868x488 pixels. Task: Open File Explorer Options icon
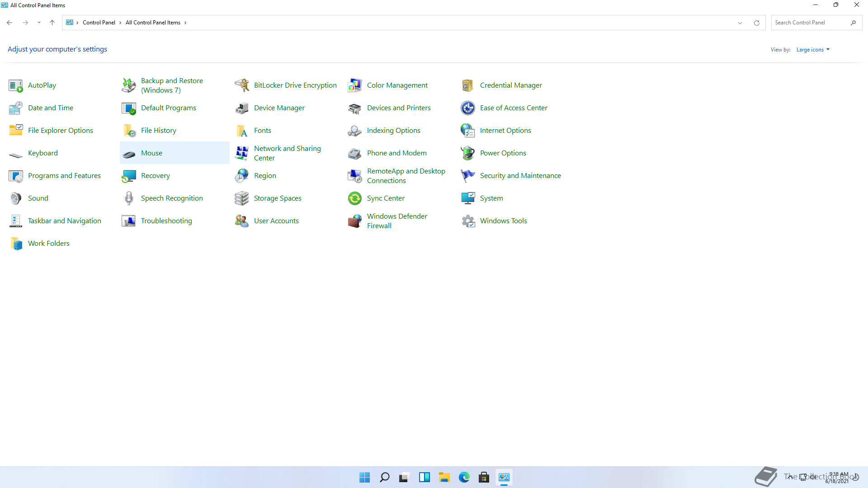pos(16,131)
